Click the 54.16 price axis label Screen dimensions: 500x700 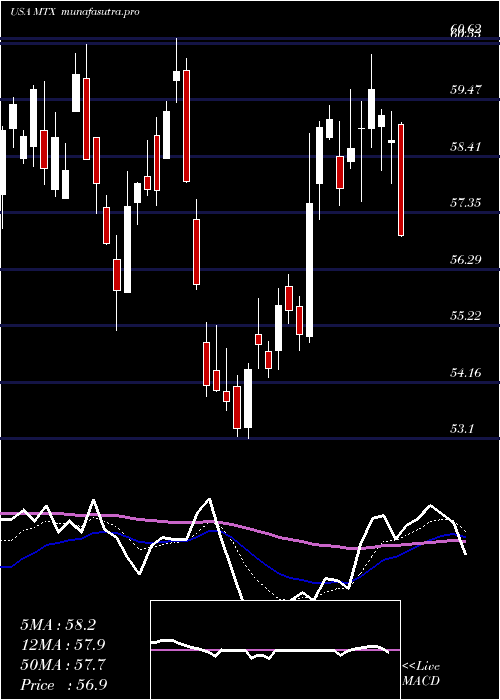[466, 373]
